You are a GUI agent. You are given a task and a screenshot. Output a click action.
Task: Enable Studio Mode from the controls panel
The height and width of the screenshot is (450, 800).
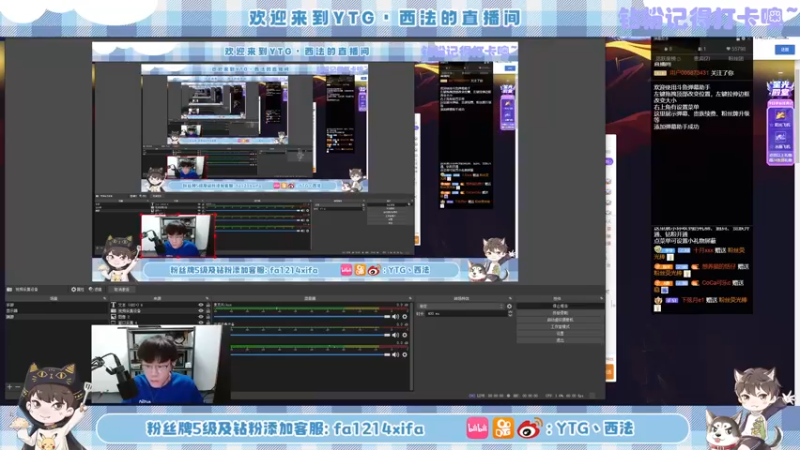560,327
